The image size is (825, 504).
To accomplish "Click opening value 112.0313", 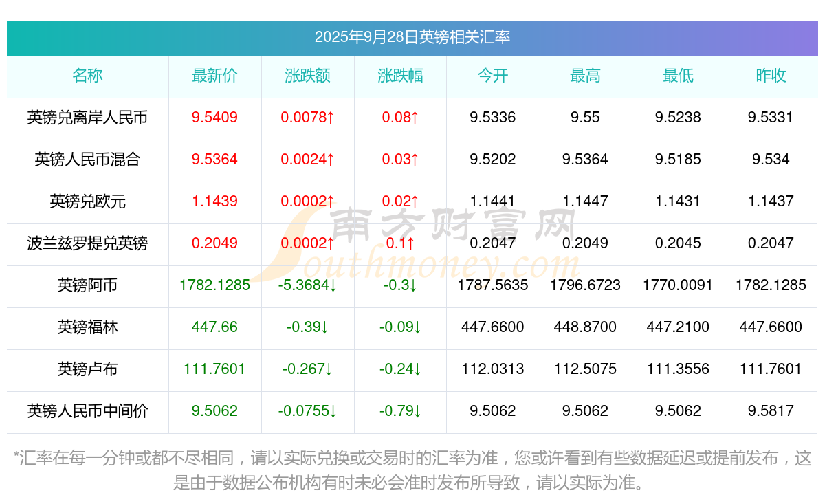I will point(493,369).
